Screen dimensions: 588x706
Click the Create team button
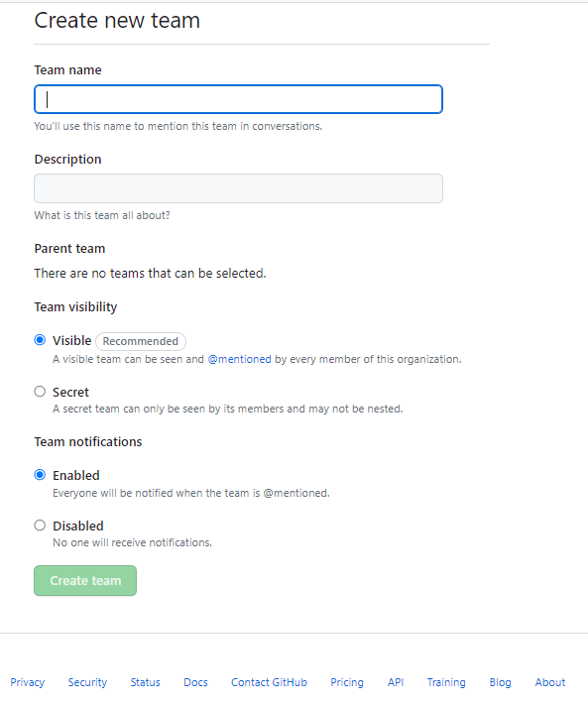click(x=85, y=580)
